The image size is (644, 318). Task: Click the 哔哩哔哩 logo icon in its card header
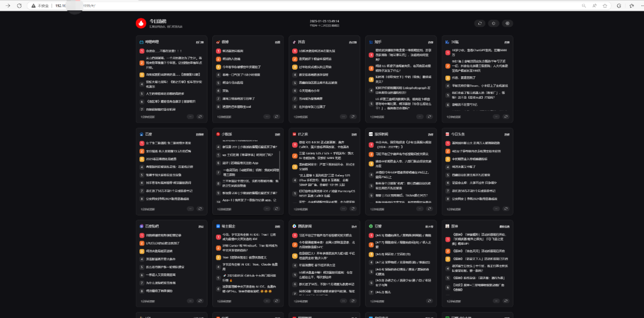pos(142,42)
